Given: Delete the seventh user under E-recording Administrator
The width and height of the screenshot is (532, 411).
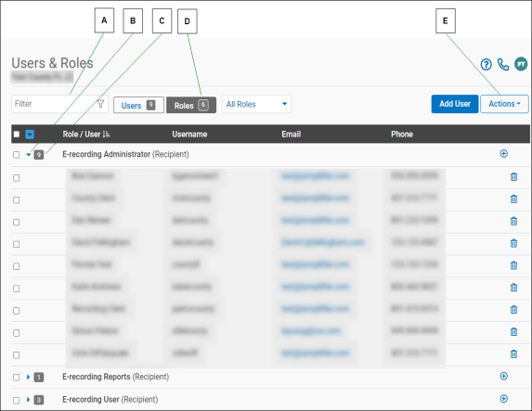Looking at the screenshot, I should point(513,310).
